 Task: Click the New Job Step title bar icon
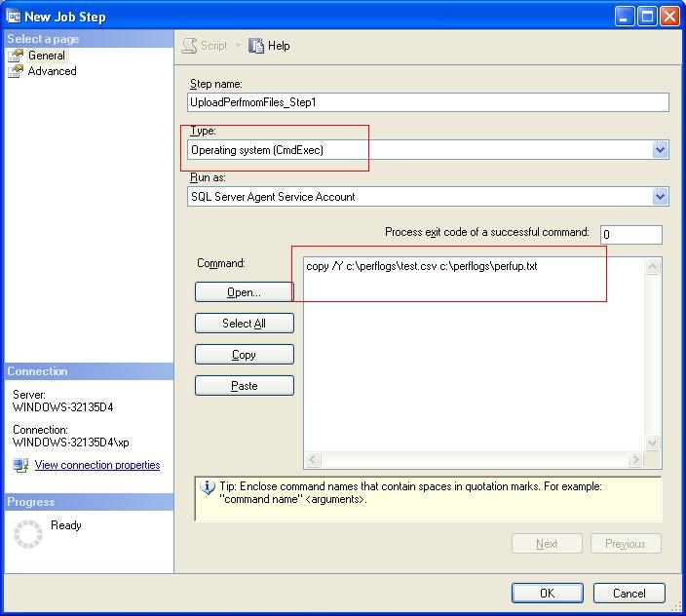point(14,16)
